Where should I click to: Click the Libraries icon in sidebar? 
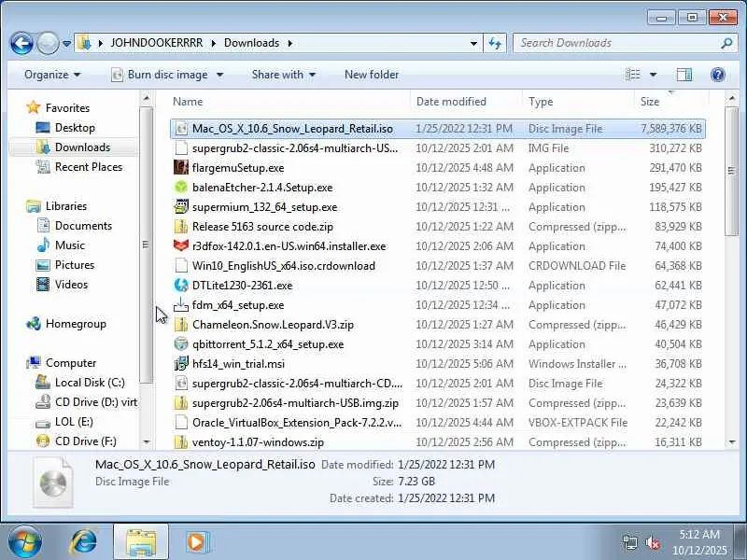(34, 205)
